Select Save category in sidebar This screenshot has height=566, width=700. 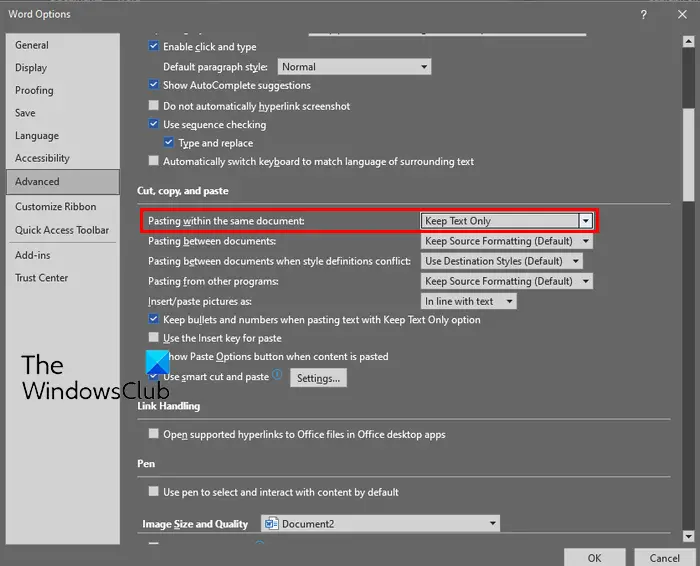tap(63, 113)
